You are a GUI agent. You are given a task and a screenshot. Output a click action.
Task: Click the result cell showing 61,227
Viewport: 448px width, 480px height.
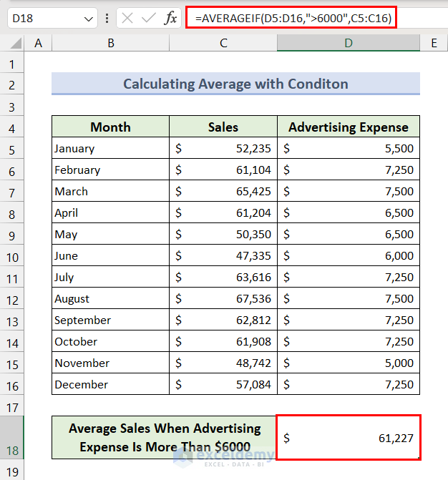coord(348,438)
